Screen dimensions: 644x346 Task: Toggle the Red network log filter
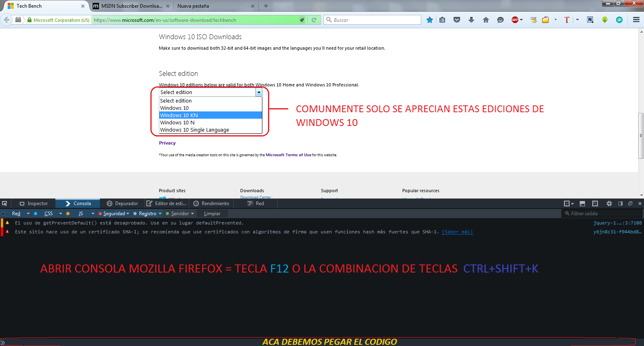[x=16, y=214]
